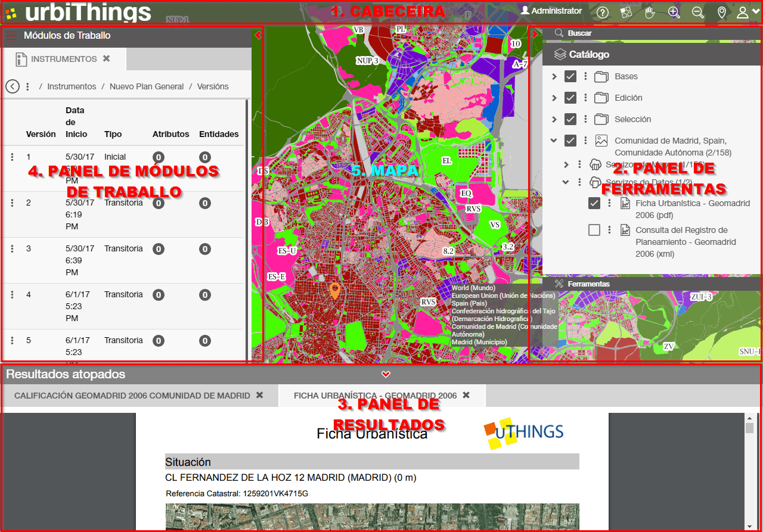Image resolution: width=763 pixels, height=532 pixels.
Task: Open options menu for version 1 row
Action: (x=12, y=157)
